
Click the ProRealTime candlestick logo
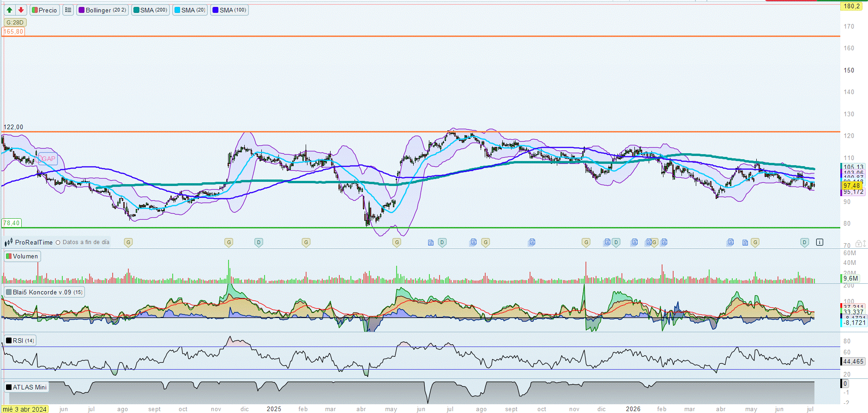tap(9, 242)
